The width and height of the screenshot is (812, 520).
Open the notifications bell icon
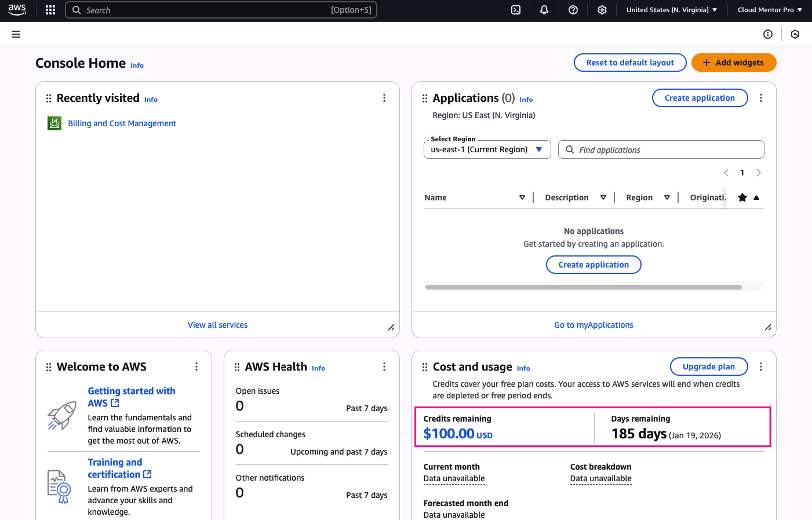point(544,10)
